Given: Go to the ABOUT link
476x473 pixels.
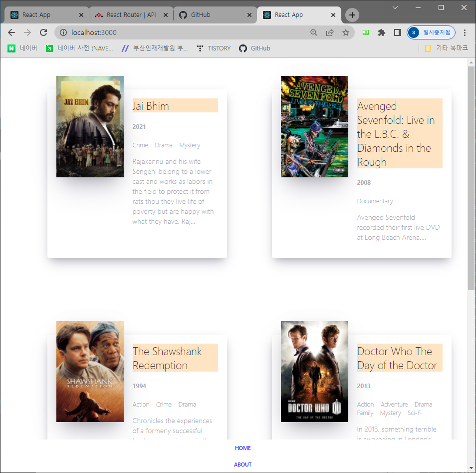Looking at the screenshot, I should tap(243, 465).
